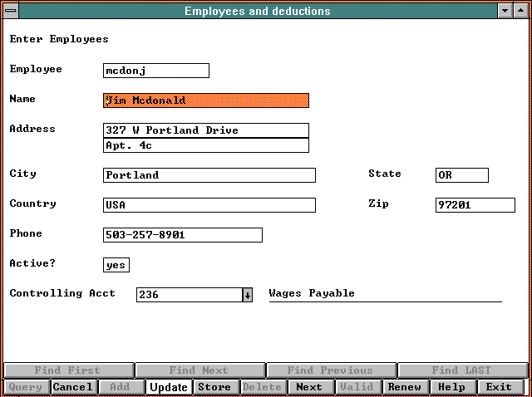Click the first Address line field

(x=205, y=130)
